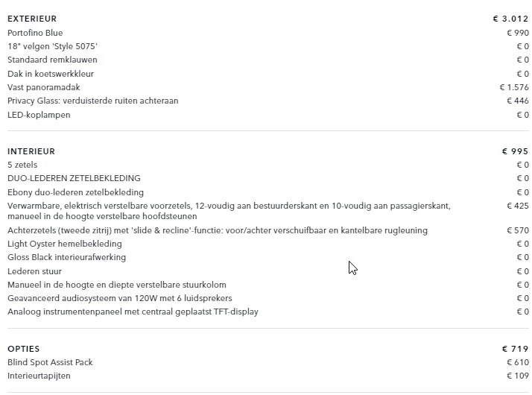Select the Gloss Black interieurafwerking item
532x395 pixels.
pos(66,257)
